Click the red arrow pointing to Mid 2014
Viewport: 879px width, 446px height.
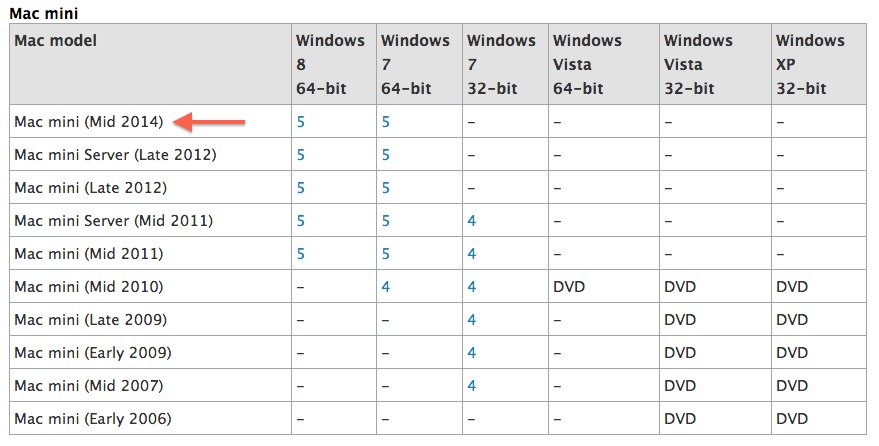209,122
